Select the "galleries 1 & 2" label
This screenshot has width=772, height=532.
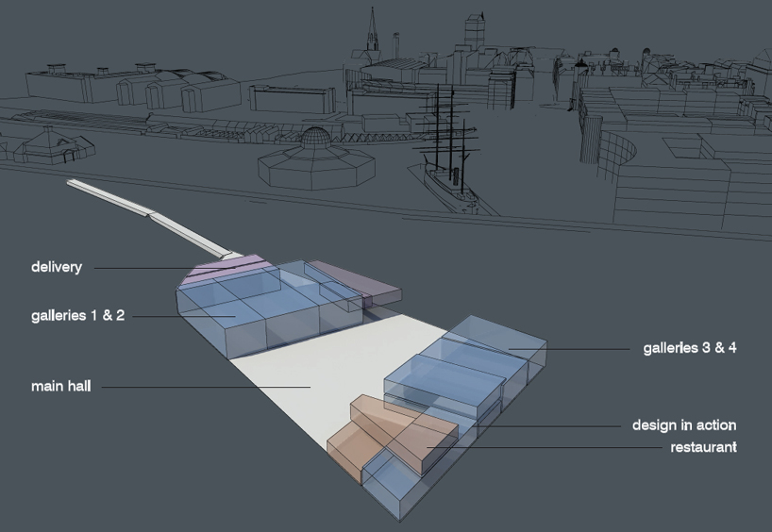click(77, 316)
